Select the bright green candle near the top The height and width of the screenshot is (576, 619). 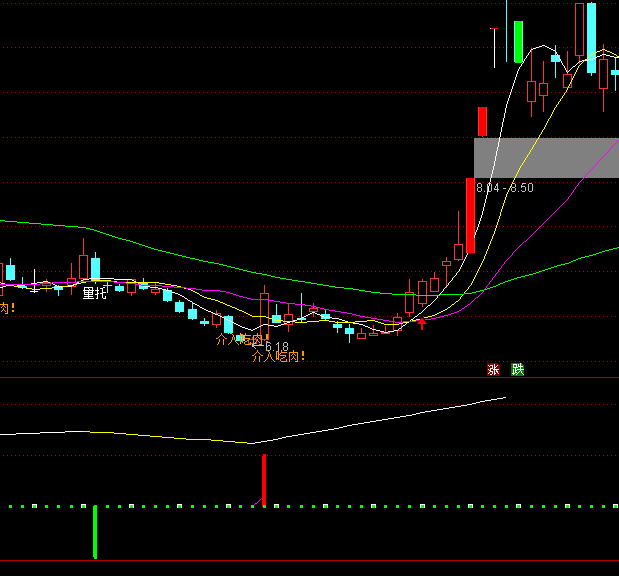pyautogui.click(x=518, y=41)
